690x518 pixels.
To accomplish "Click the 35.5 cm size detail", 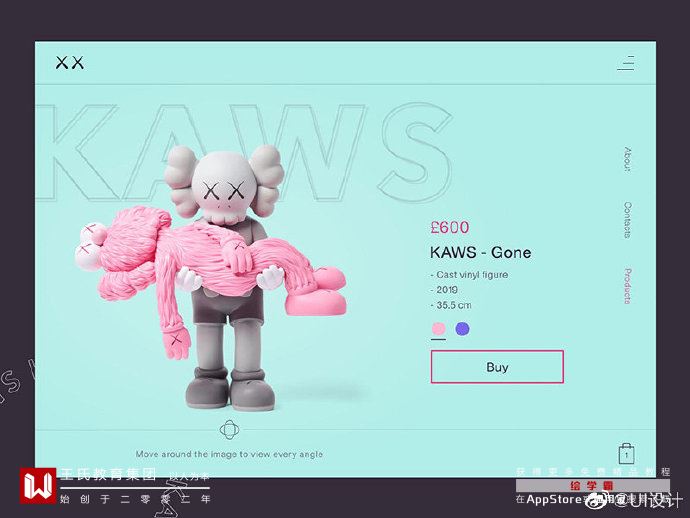I will tap(451, 305).
